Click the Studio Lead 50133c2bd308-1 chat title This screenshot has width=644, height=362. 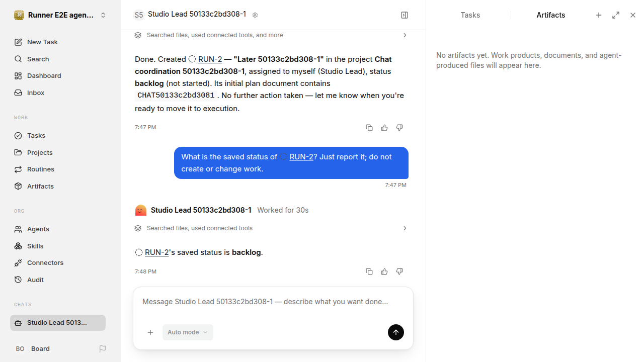(x=197, y=15)
